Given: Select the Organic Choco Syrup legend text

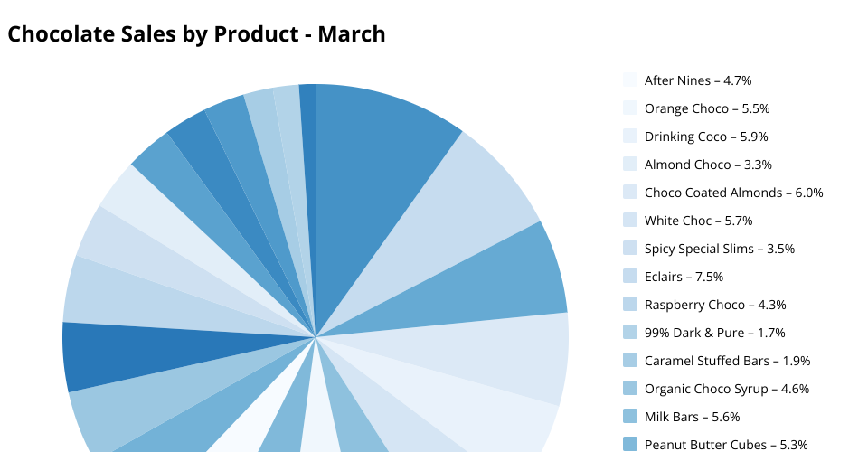Looking at the screenshot, I should coord(726,389).
